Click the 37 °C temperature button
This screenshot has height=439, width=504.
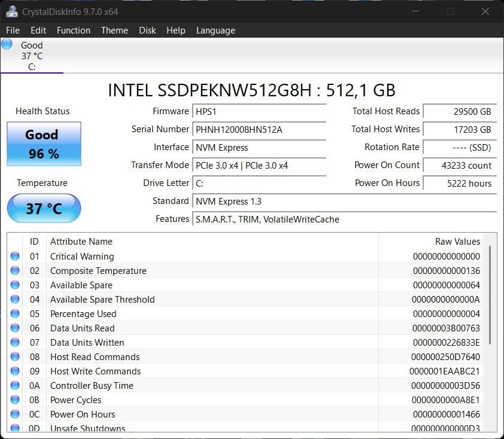44,208
